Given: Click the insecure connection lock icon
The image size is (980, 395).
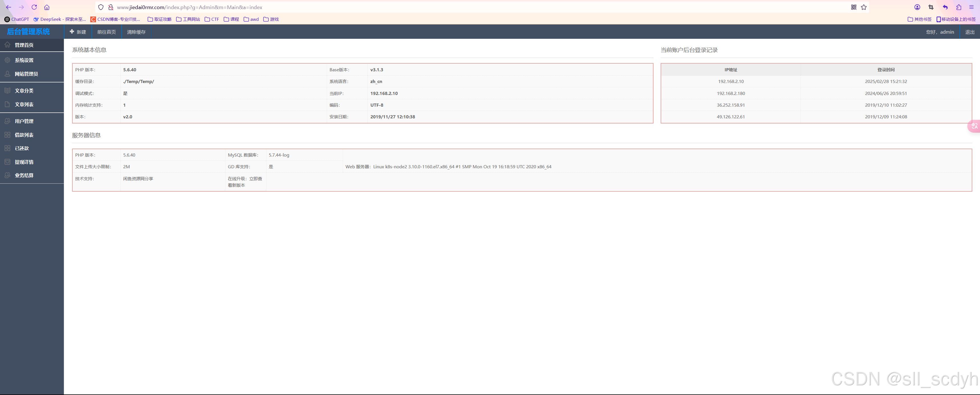Looking at the screenshot, I should click(x=111, y=7).
